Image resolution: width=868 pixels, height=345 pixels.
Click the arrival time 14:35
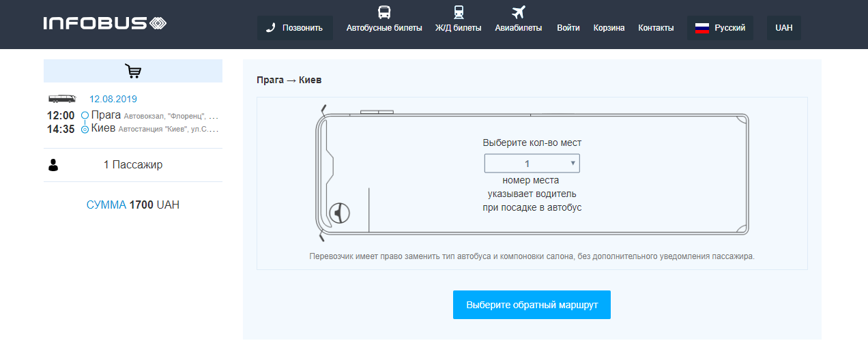[61, 129]
